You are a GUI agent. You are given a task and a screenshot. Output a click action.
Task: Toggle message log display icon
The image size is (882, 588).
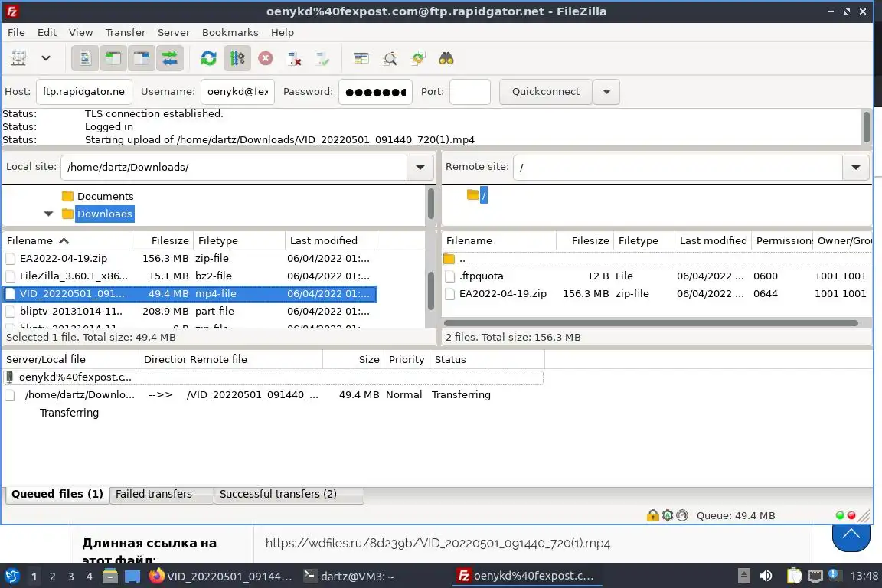(85, 58)
